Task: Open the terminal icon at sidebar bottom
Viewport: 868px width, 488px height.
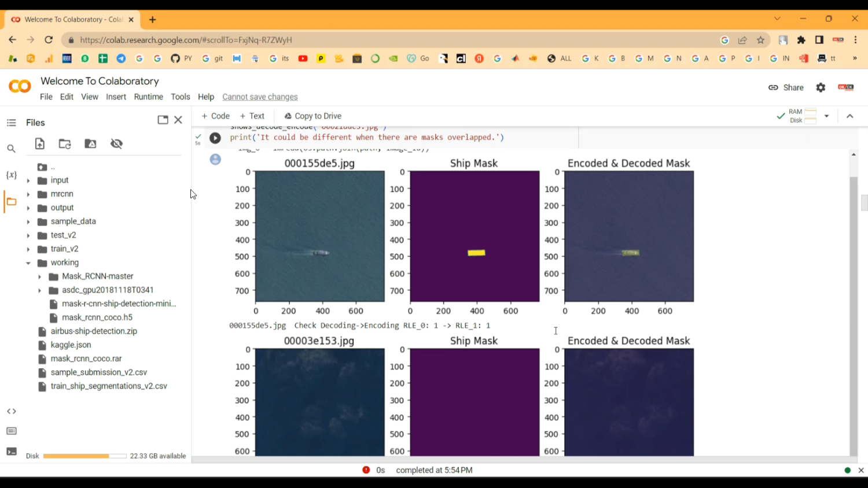Action: pos(11,452)
